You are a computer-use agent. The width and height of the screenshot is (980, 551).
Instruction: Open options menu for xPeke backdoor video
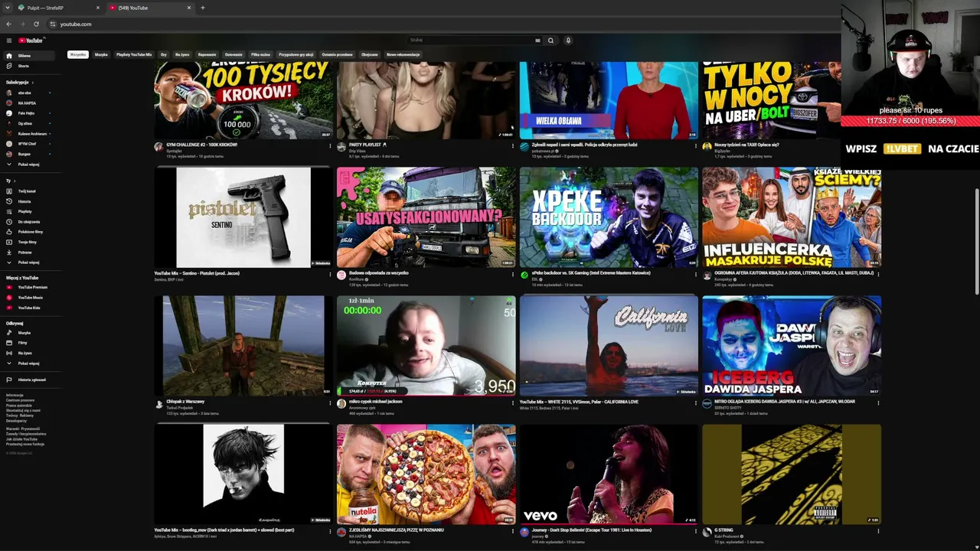tap(696, 274)
